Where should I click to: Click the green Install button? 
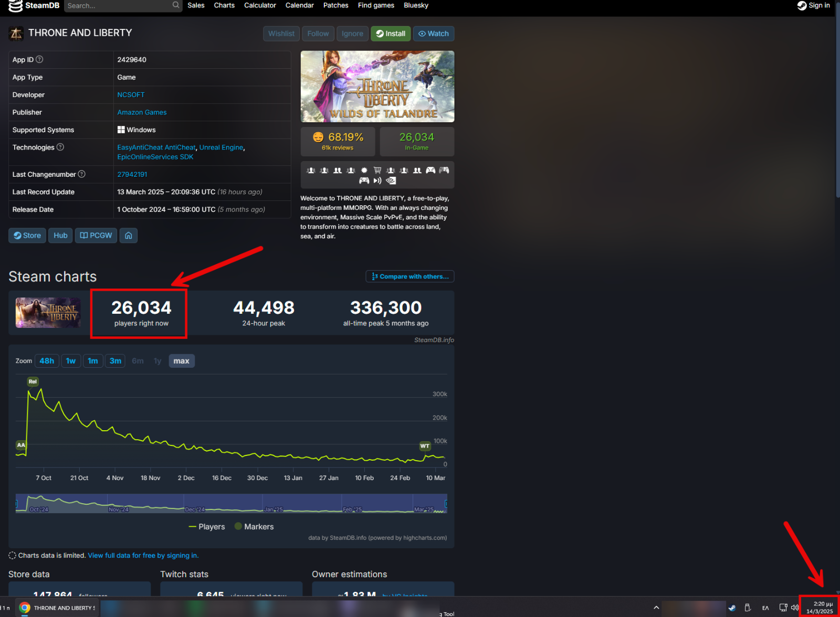coord(391,34)
